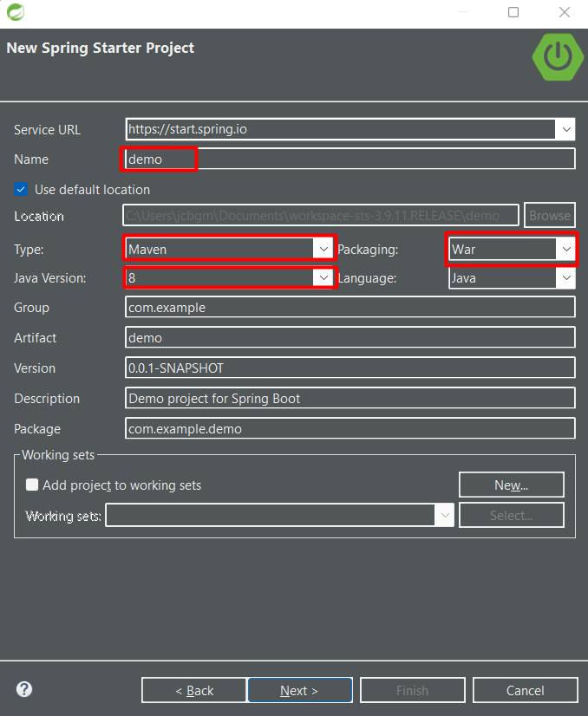Click the Packaging: label

point(368,250)
